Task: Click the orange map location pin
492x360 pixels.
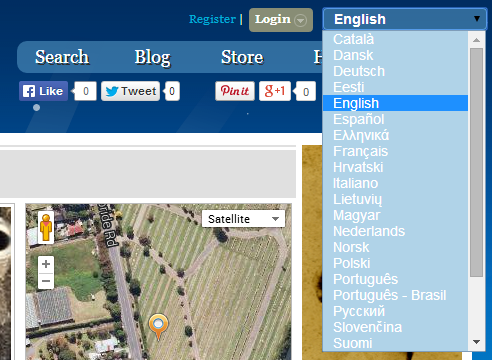Action: [158, 326]
